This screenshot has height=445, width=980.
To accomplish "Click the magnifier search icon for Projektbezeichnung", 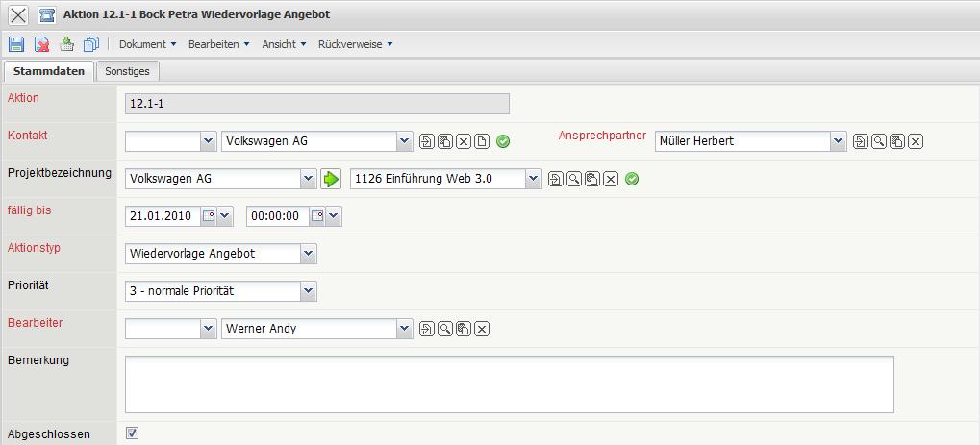I will click(x=573, y=180).
